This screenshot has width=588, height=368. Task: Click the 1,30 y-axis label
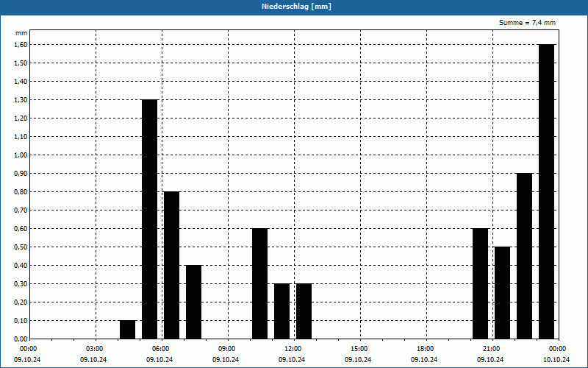(x=21, y=100)
